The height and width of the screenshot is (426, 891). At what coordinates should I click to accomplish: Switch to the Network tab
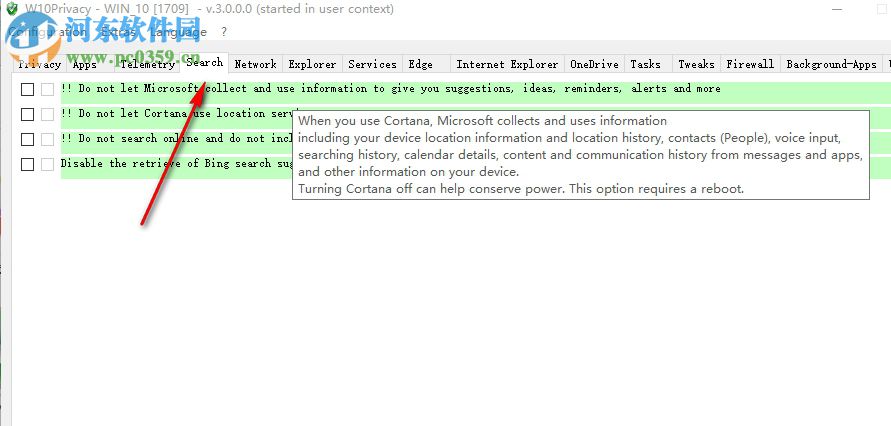[x=255, y=64]
